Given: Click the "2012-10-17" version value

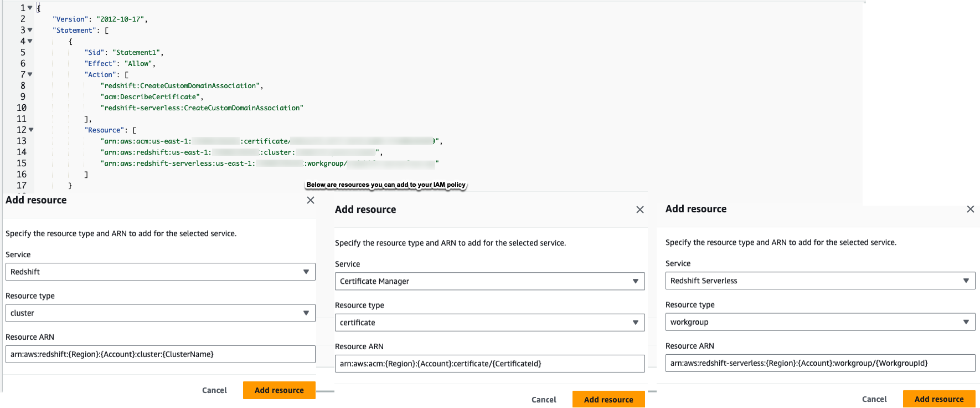Looking at the screenshot, I should pos(120,19).
